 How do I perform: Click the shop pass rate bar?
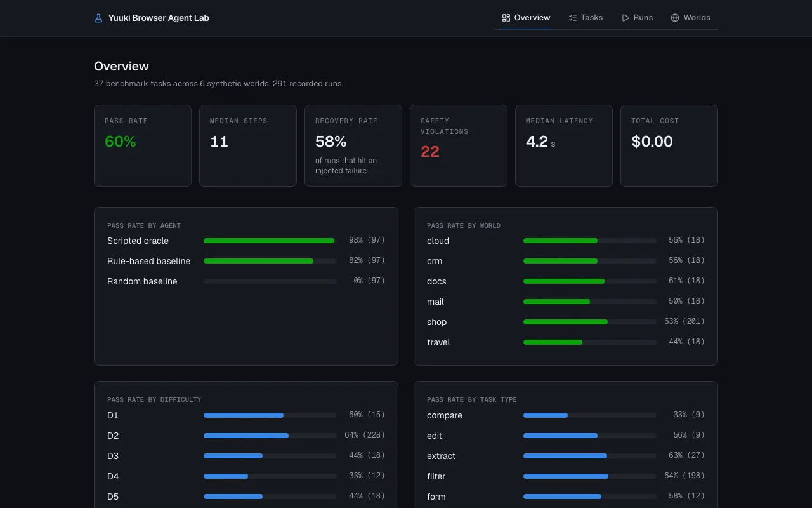coord(590,322)
